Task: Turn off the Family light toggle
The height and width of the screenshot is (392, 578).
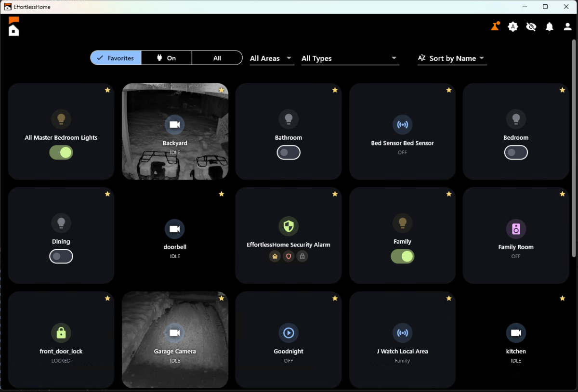Action: click(x=402, y=256)
